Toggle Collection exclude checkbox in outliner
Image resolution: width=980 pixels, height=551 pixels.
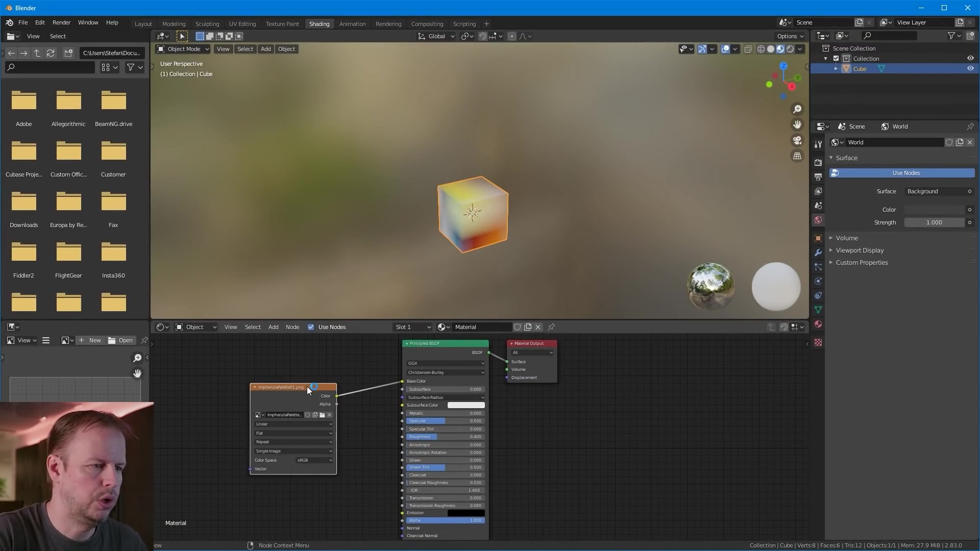pos(836,59)
